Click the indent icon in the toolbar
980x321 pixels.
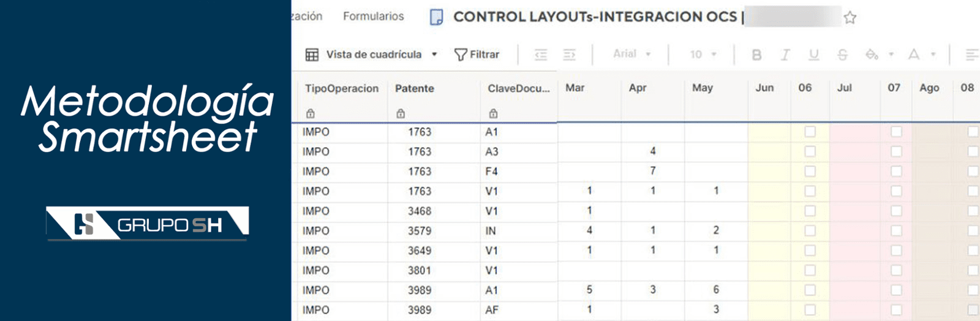[570, 55]
